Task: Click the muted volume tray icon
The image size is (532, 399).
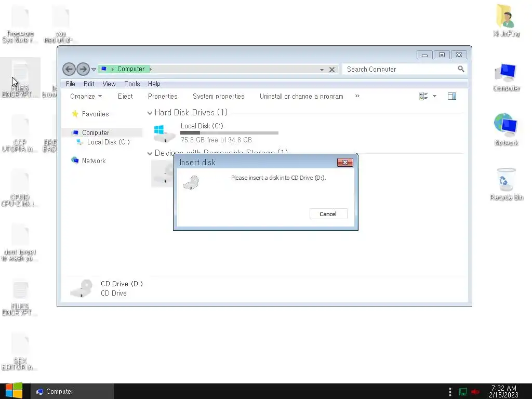Action: [x=475, y=392]
